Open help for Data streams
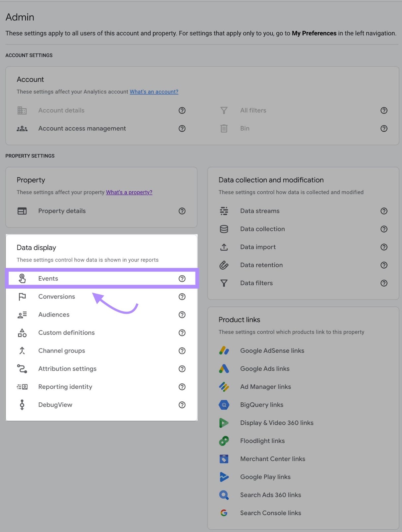Image resolution: width=402 pixels, height=532 pixels. point(384,211)
